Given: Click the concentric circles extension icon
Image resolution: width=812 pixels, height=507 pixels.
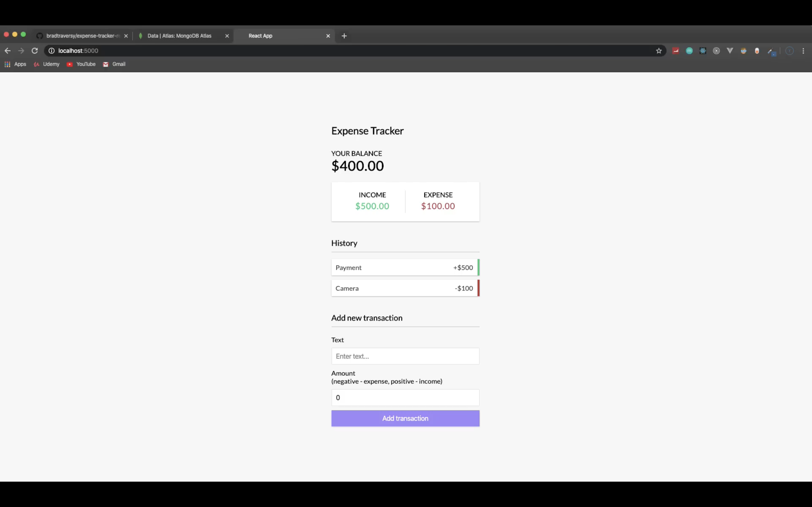Looking at the screenshot, I should click(716, 51).
